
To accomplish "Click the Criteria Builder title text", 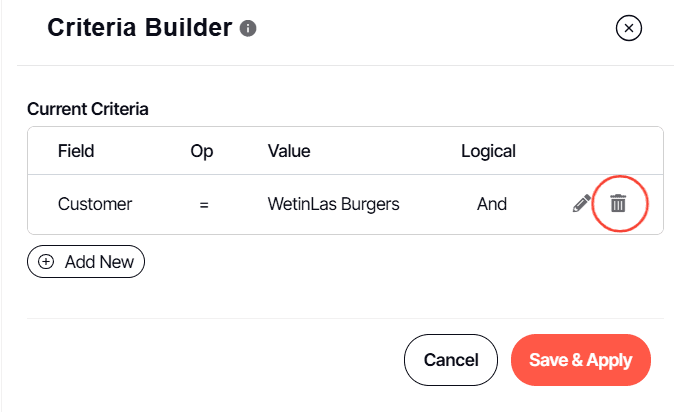I will 140,28.
